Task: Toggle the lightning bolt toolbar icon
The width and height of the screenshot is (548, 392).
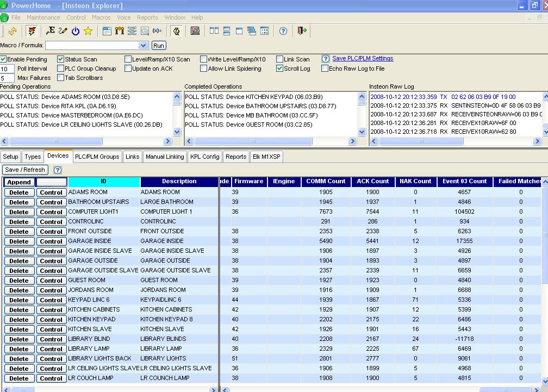Action: point(32,31)
